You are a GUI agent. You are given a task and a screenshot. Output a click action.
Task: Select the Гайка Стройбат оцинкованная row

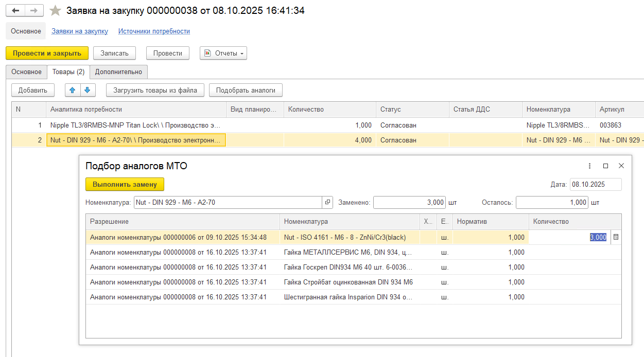[348, 282]
